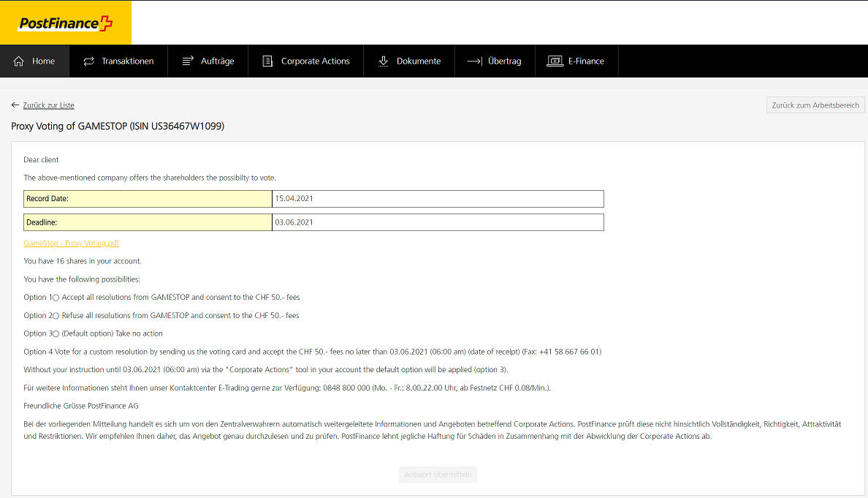Open the Home menu item
This screenshot has height=498, width=868.
(x=34, y=61)
